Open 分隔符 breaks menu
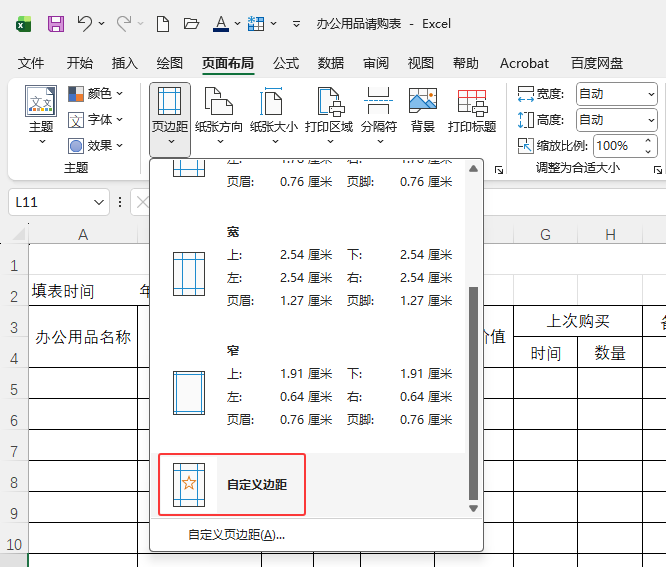 379,116
